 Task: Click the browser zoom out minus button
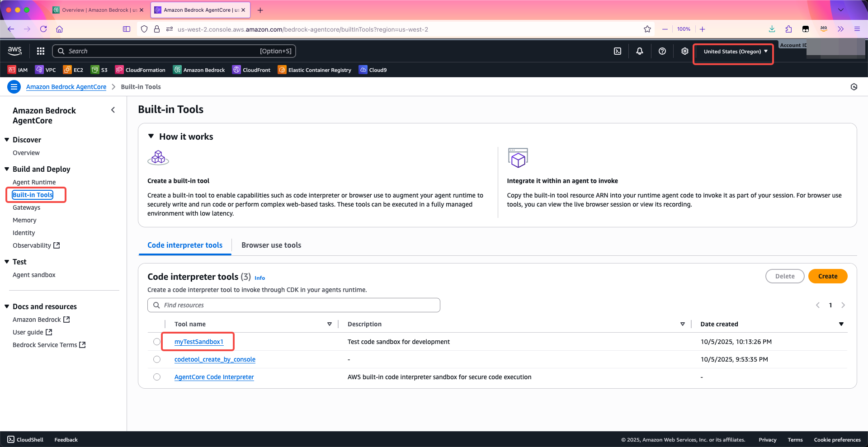click(x=665, y=29)
